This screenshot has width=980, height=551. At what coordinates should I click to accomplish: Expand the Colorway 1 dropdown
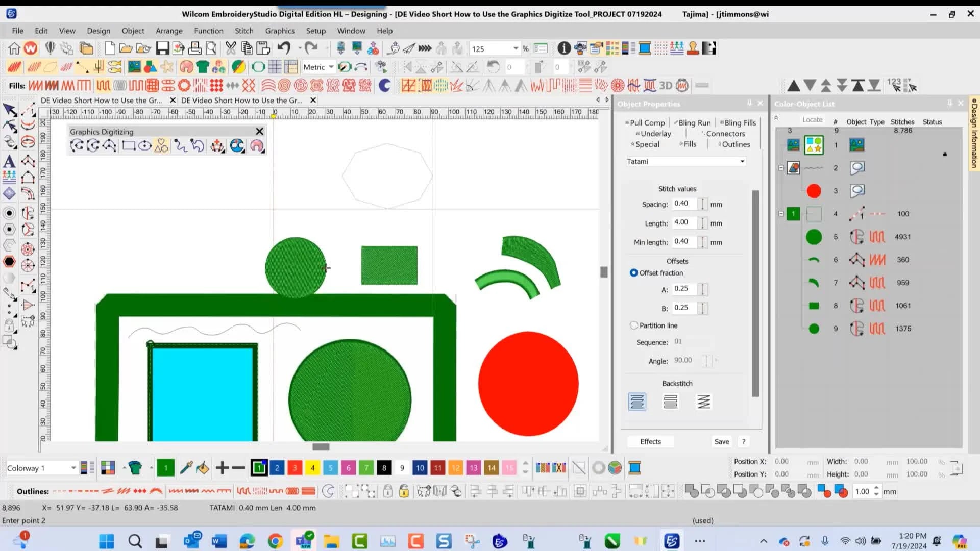pos(73,468)
